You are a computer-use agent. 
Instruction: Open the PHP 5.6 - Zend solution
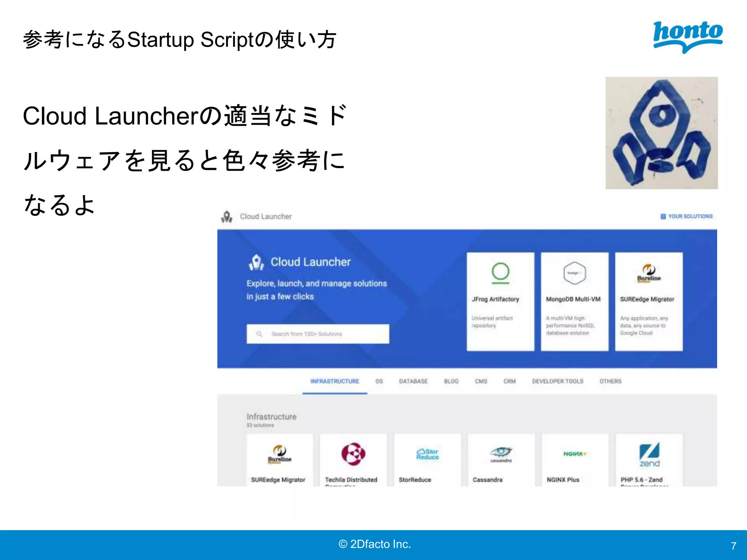point(649,460)
